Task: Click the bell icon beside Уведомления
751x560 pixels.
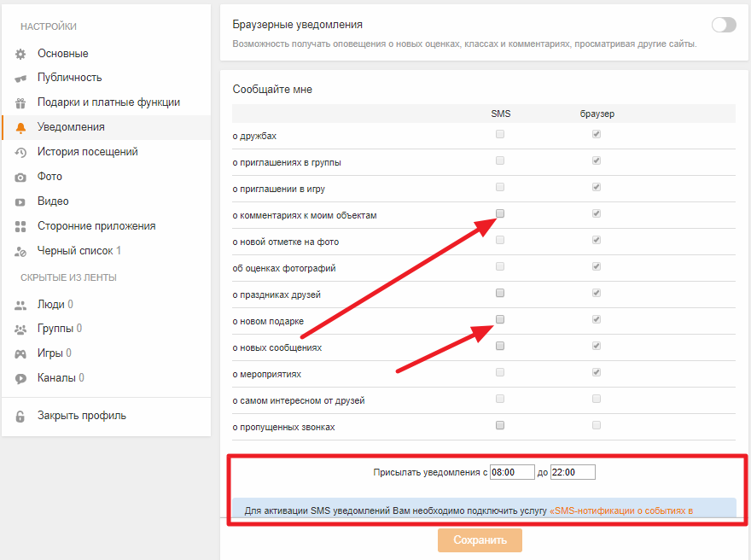Action: coord(20,128)
